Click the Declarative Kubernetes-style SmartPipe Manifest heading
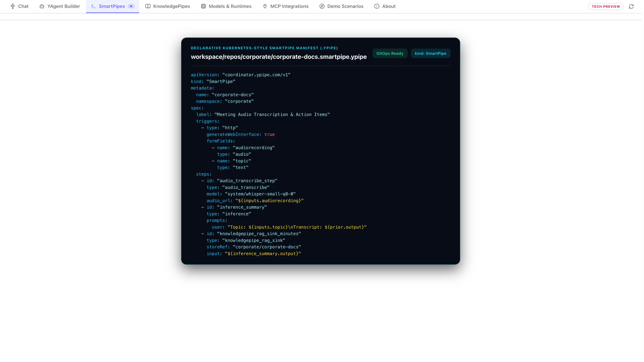The image size is (644, 362). point(264,48)
